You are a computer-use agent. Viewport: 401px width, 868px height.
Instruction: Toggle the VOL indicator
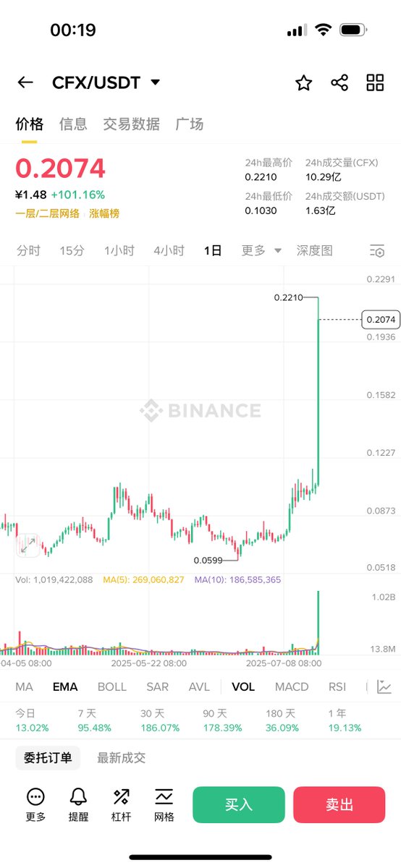click(243, 687)
